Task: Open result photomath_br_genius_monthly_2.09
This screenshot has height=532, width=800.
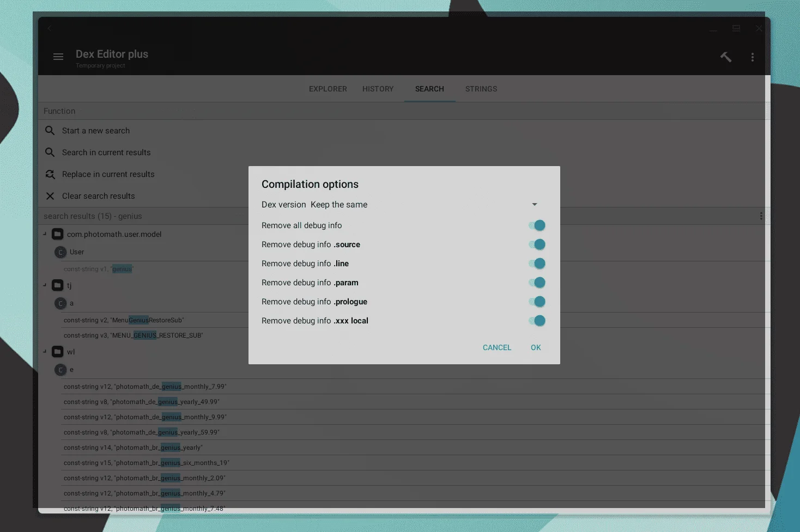Action: click(x=144, y=478)
